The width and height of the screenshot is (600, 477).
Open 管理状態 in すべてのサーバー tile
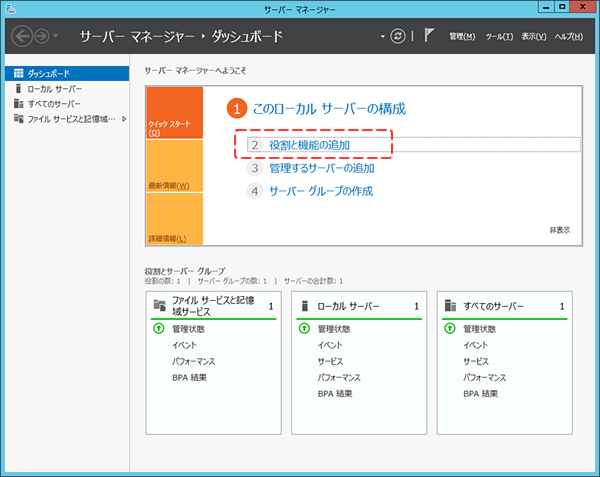(x=479, y=329)
